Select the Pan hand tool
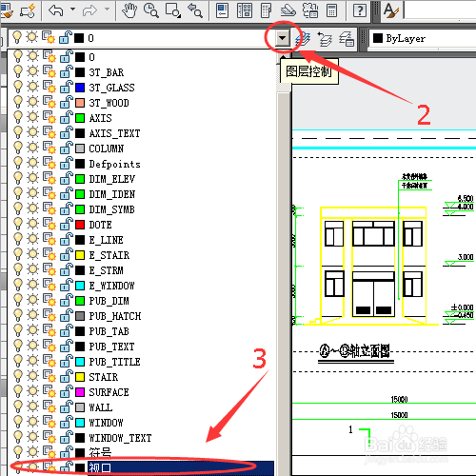 point(129,10)
